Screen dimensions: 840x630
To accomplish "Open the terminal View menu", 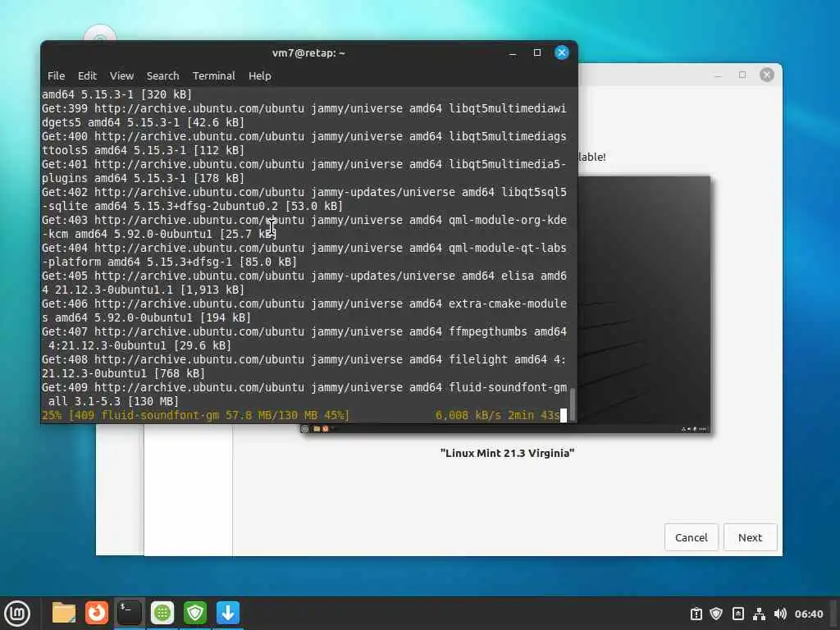I will coord(121,76).
